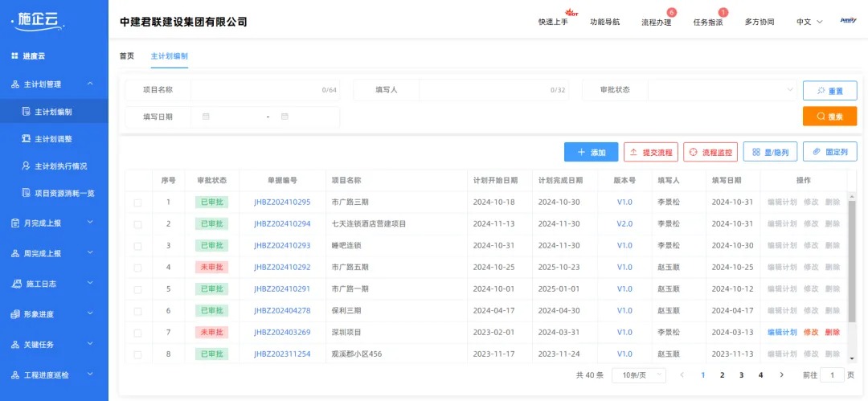The image size is (868, 401).
Task: Click the 施企云 logo
Action: (x=38, y=21)
